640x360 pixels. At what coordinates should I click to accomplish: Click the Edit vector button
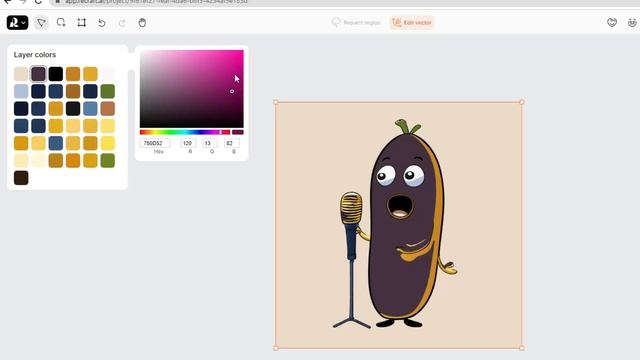(x=411, y=22)
